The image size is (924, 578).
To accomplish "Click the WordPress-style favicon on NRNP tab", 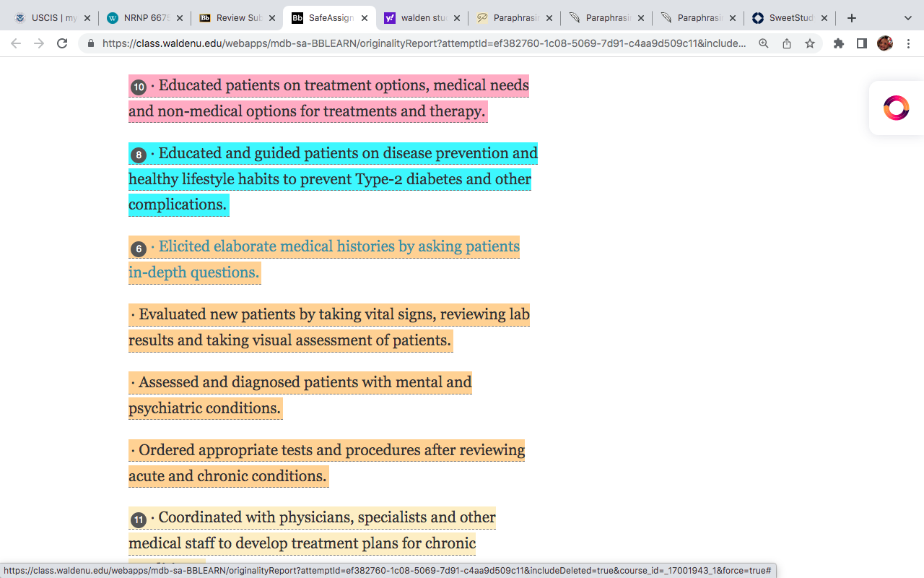I will (x=113, y=18).
